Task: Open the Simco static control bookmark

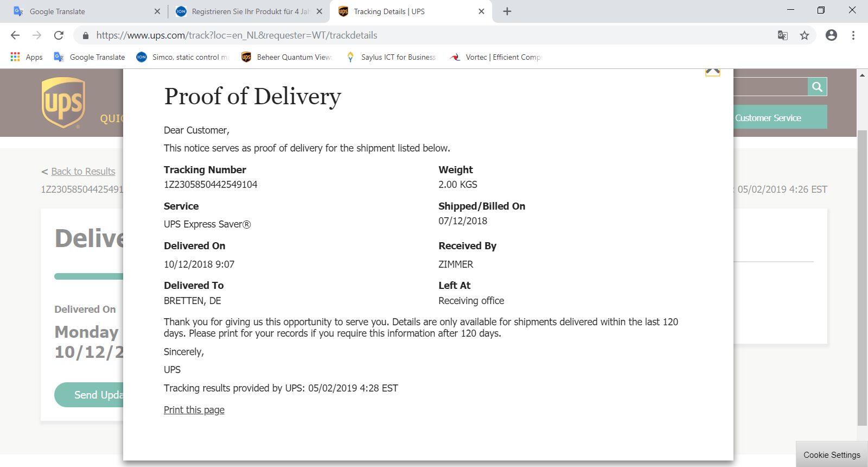Action: [183, 57]
